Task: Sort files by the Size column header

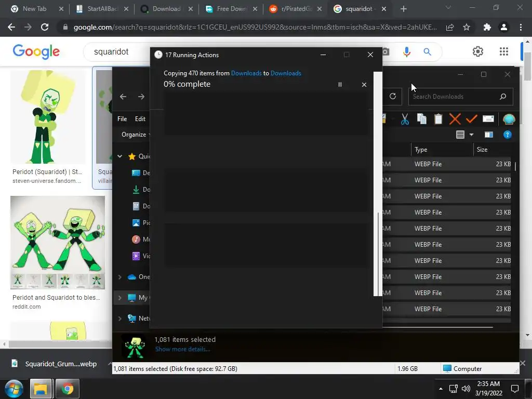Action: tap(493, 150)
